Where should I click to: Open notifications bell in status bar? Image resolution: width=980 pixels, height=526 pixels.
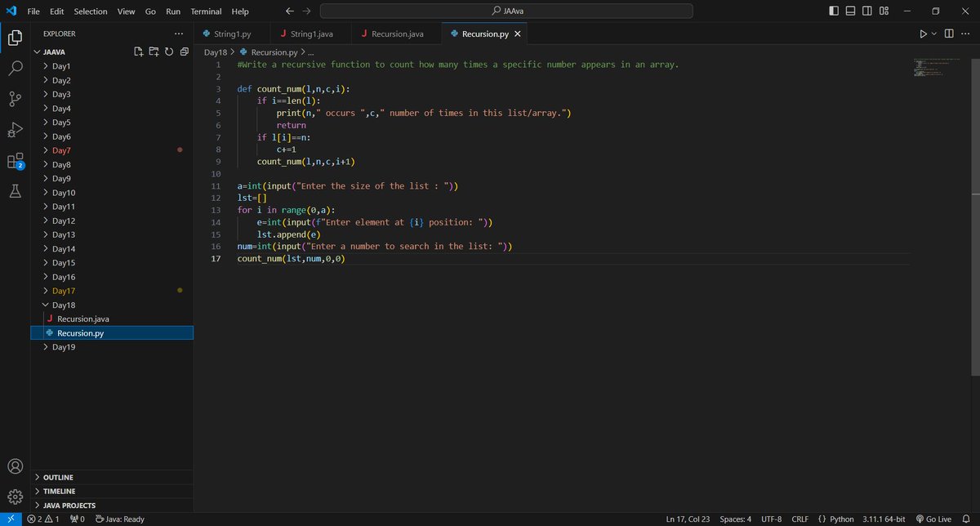click(965, 519)
